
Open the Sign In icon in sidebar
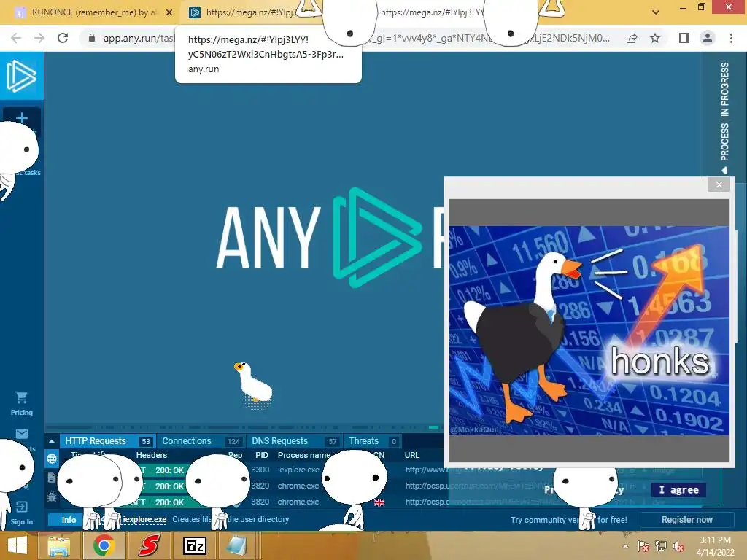[x=21, y=507]
